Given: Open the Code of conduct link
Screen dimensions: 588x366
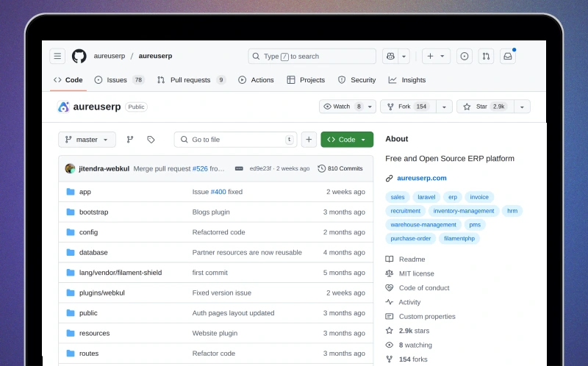Looking at the screenshot, I should pos(417,288).
